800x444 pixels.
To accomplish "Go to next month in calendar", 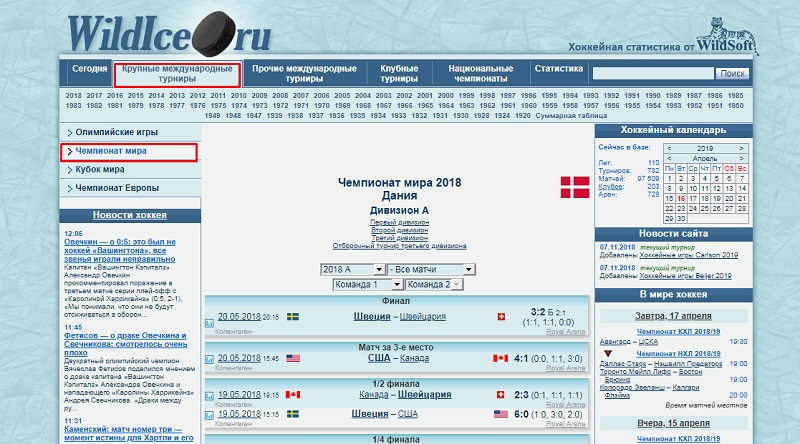I will [x=741, y=158].
